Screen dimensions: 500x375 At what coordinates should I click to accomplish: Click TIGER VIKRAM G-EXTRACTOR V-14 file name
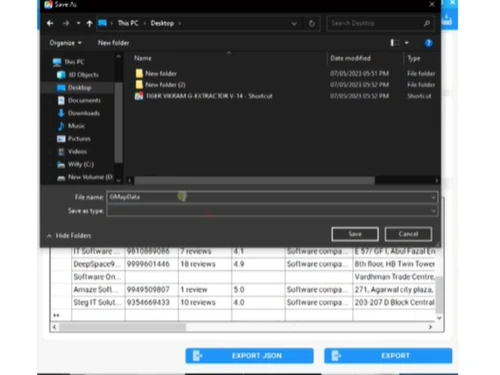pos(209,96)
